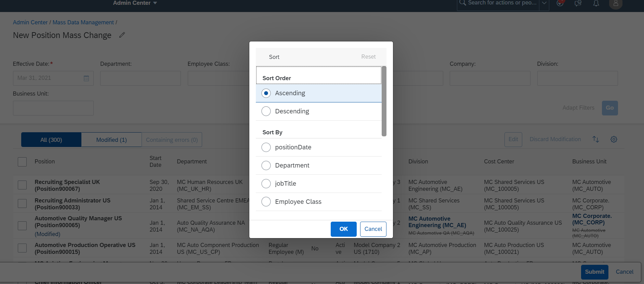The height and width of the screenshot is (284, 644).
Task: Pick jobTitle radio button in Sort By
Action: (266, 184)
